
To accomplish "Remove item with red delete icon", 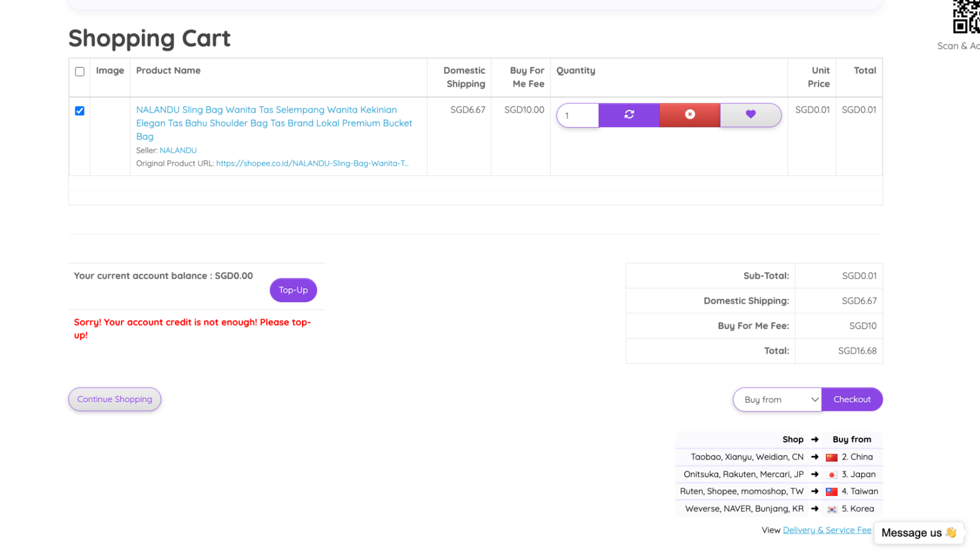I will click(x=690, y=115).
